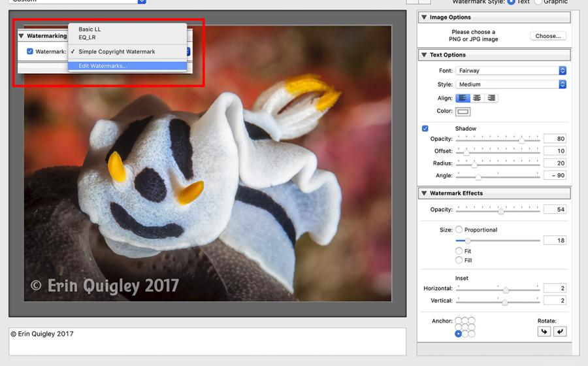Image resolution: width=588 pixels, height=366 pixels.
Task: Select the Basic LL watermark preset
Action: coord(90,29)
